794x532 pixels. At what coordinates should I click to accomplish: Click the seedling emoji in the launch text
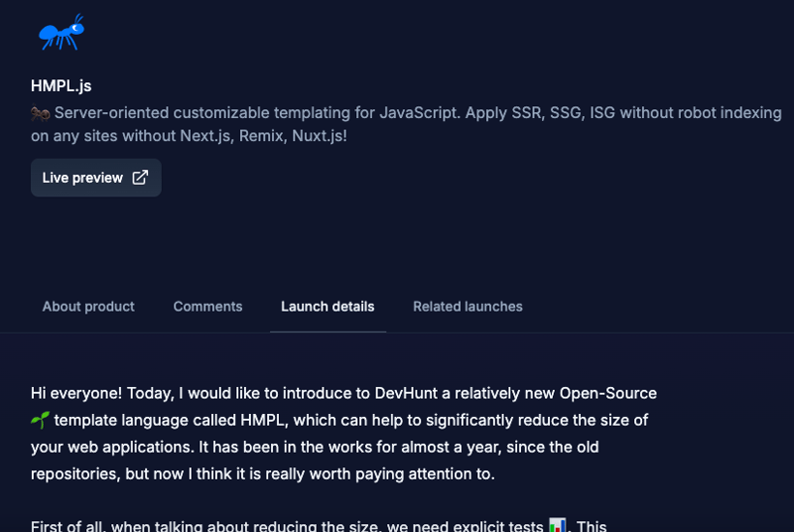(40, 421)
